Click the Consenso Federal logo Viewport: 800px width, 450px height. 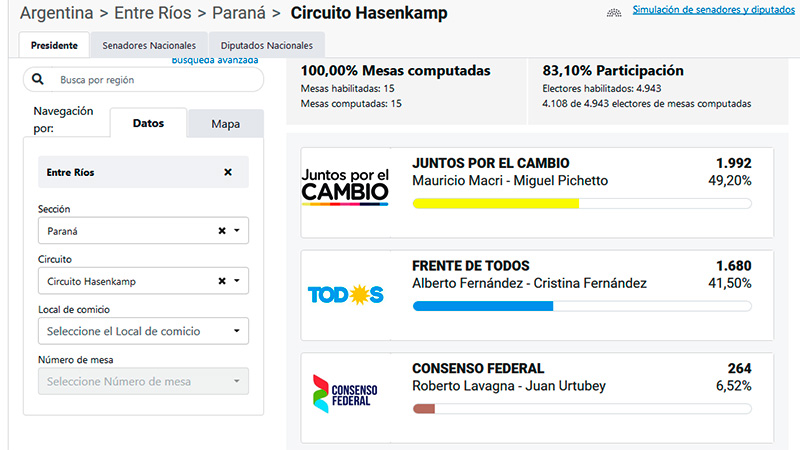(345, 394)
